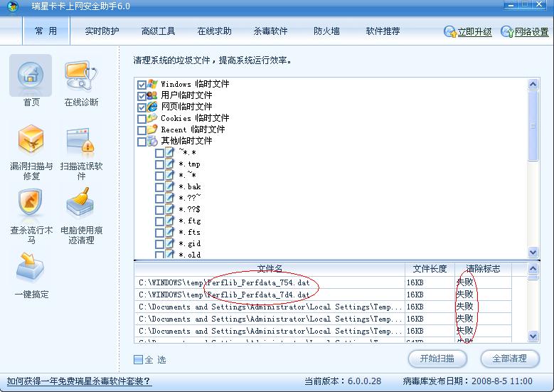Click the file type list scrollbar thumb
This screenshot has width=554, height=392.
[533, 126]
